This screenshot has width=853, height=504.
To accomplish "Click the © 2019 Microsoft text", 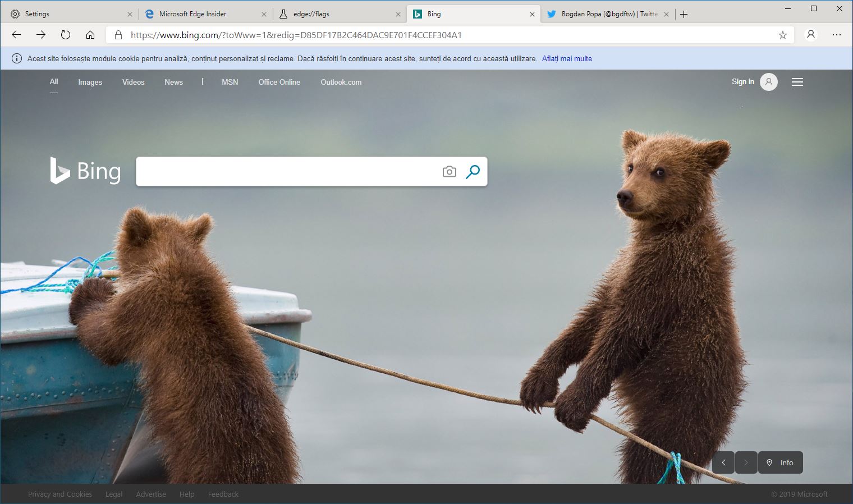I will click(799, 494).
